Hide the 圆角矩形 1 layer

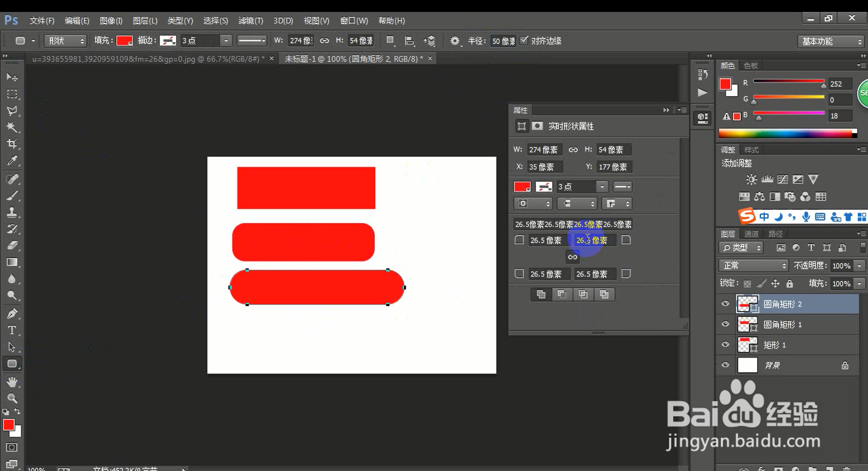click(x=725, y=324)
